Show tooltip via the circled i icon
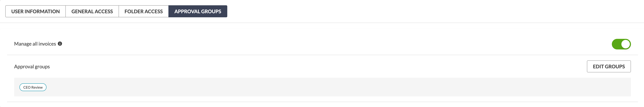 pos(60,43)
